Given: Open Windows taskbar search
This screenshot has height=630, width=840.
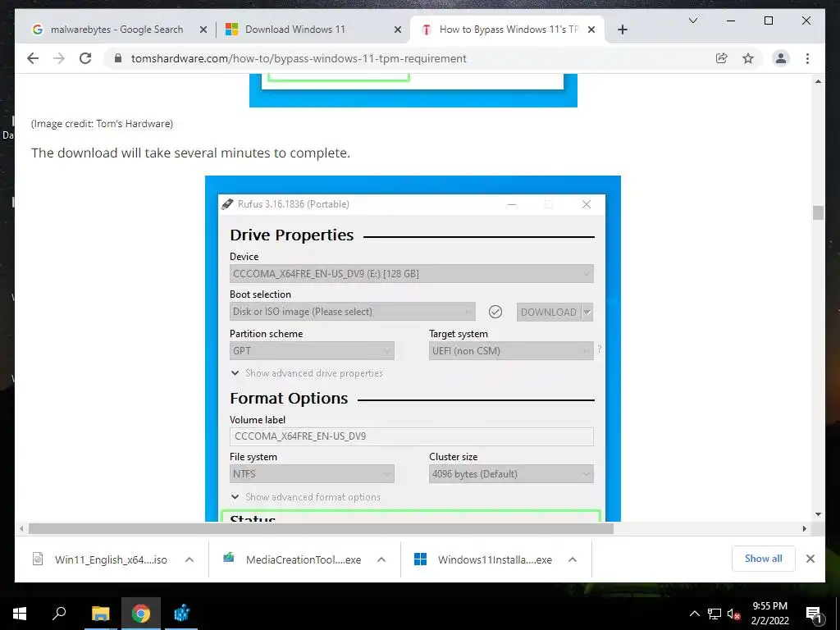Looking at the screenshot, I should point(59,614).
